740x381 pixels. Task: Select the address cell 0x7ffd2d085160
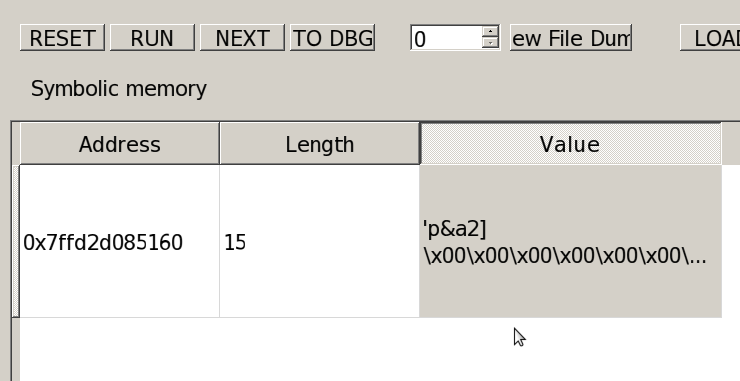point(119,241)
